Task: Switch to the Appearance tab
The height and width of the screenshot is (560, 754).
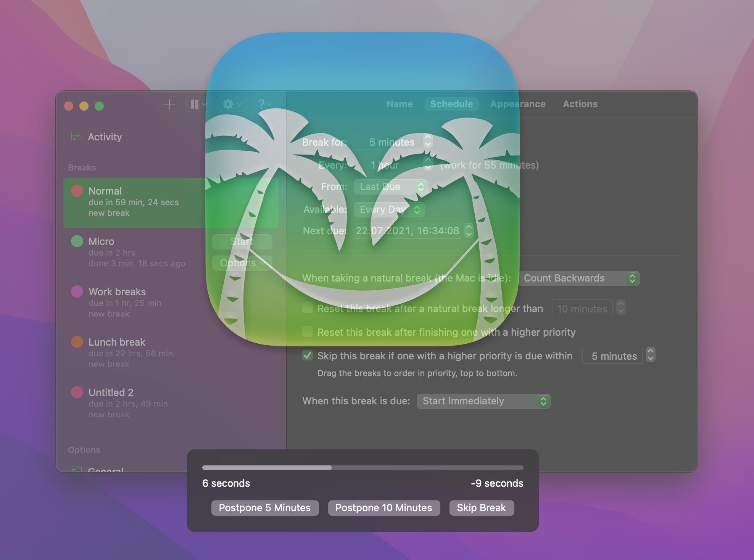Action: (518, 104)
